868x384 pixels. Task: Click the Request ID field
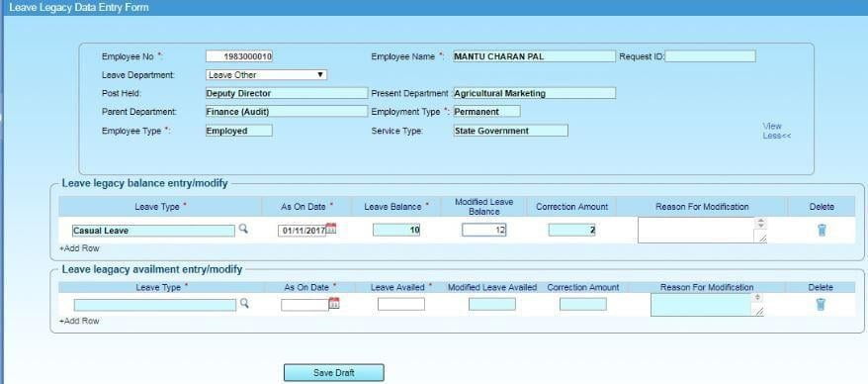710,56
